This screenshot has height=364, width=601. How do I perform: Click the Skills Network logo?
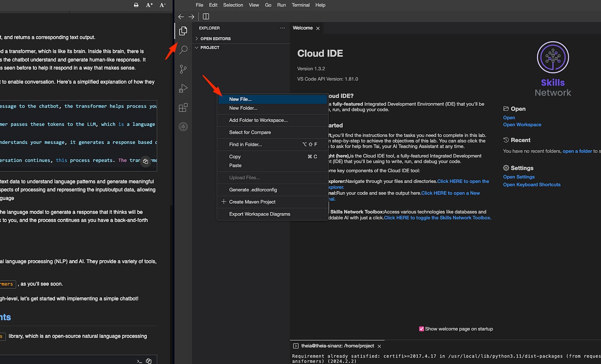click(x=553, y=69)
